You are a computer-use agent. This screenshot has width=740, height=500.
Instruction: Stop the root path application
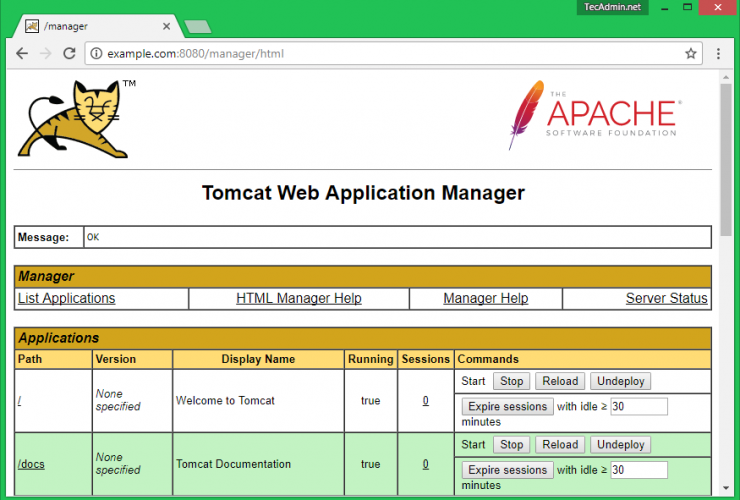tap(511, 381)
